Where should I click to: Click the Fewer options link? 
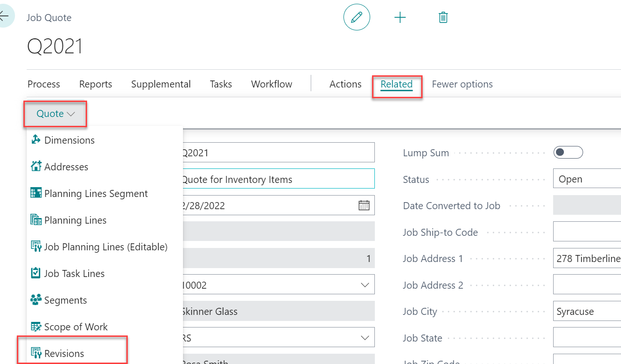[462, 84]
